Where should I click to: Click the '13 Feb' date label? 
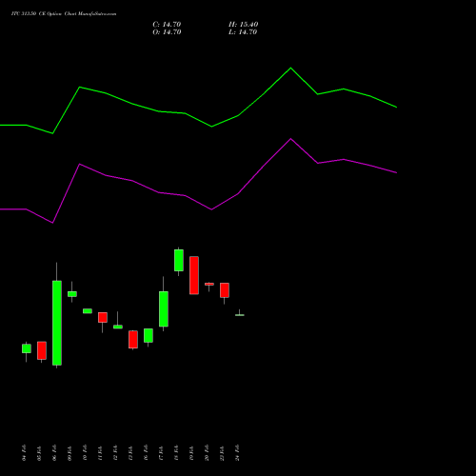tap(130, 452)
